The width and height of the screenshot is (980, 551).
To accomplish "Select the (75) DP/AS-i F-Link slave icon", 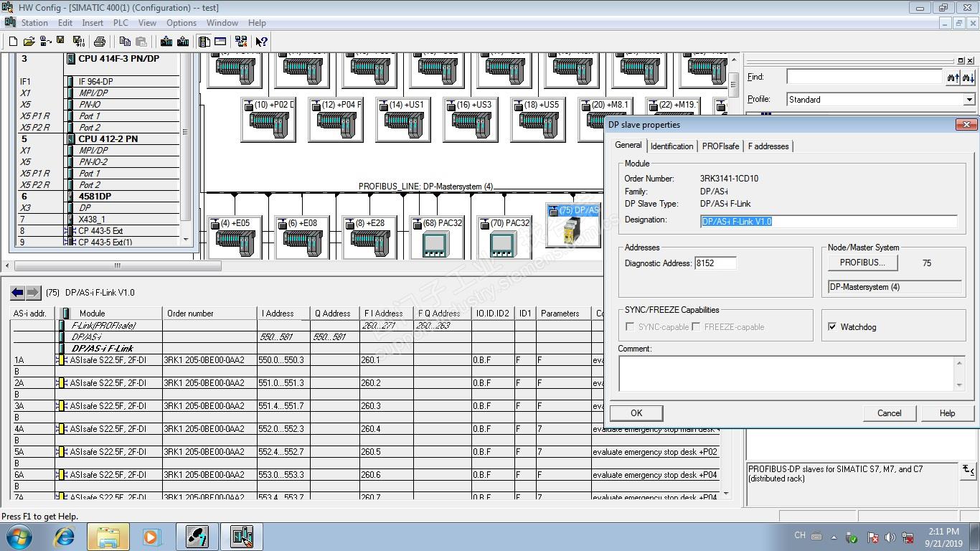I will (x=573, y=225).
